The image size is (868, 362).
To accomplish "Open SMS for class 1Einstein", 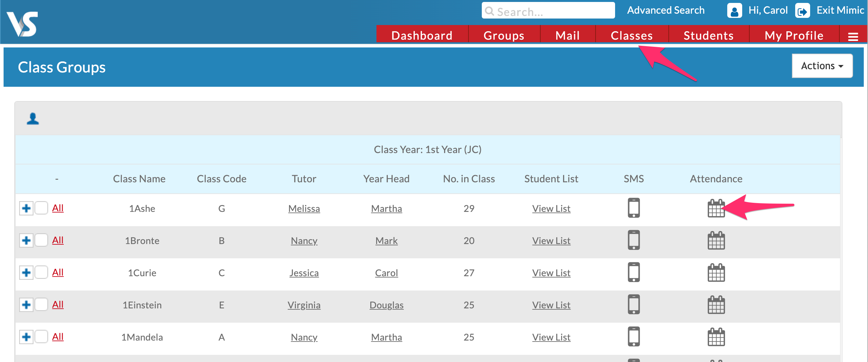I will point(634,304).
